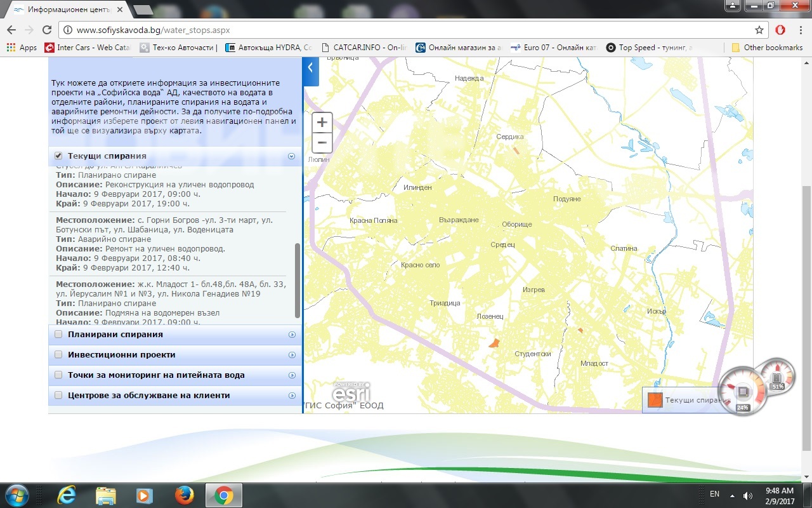Click the orange outage area near Лозенец
The height and width of the screenshot is (508, 812).
(x=494, y=343)
